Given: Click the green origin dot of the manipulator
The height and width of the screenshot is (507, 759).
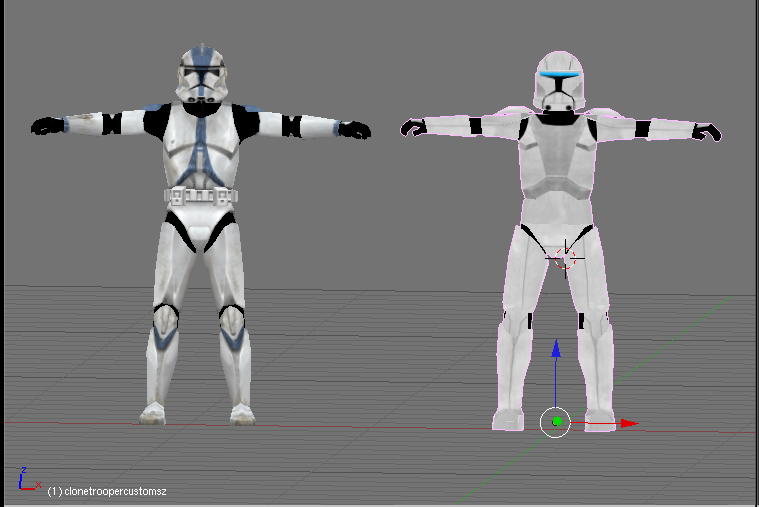Looking at the screenshot, I should click(x=557, y=421).
